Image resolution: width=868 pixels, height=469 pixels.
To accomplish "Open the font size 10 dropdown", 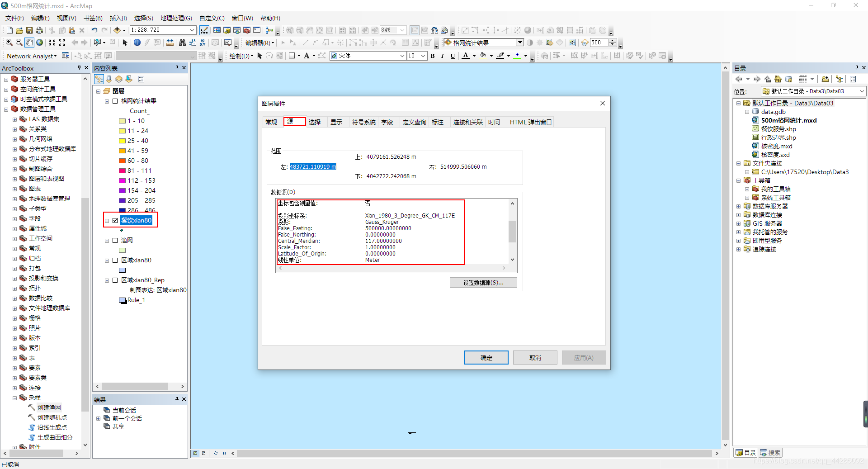I will point(423,56).
